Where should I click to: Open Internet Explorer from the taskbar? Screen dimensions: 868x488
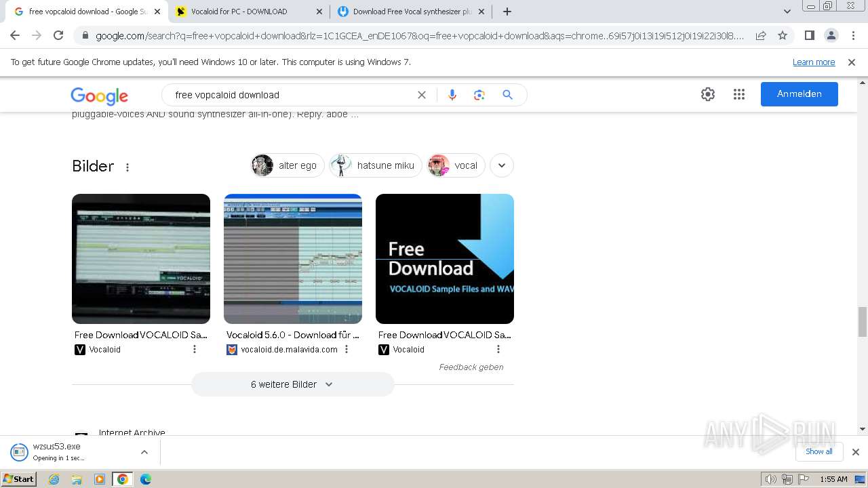[54, 479]
